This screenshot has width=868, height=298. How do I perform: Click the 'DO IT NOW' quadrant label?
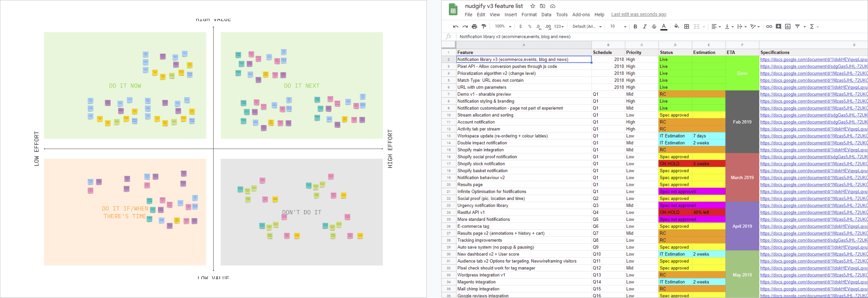click(125, 86)
